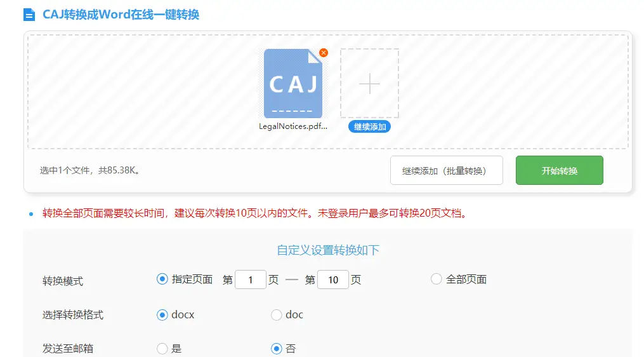
Task: Click 继续添加（批量转换）button
Action: [447, 170]
